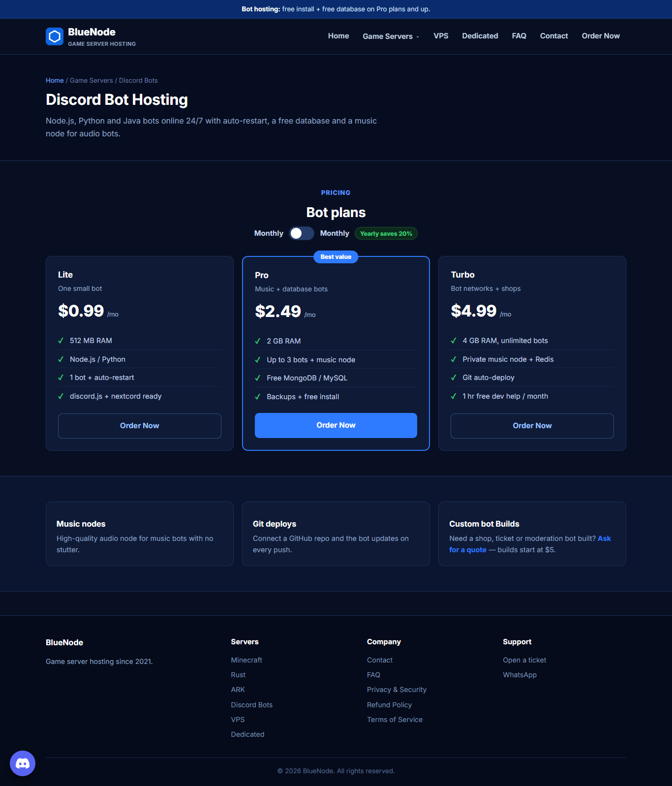The height and width of the screenshot is (786, 672).
Task: Click the Free MongoDB / MySQL feature
Action: [307, 378]
